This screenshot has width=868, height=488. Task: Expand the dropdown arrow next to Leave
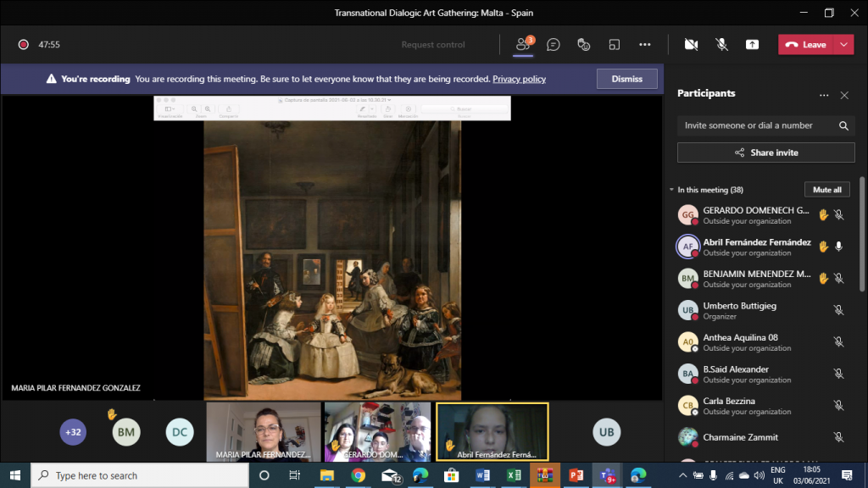pyautogui.click(x=844, y=45)
